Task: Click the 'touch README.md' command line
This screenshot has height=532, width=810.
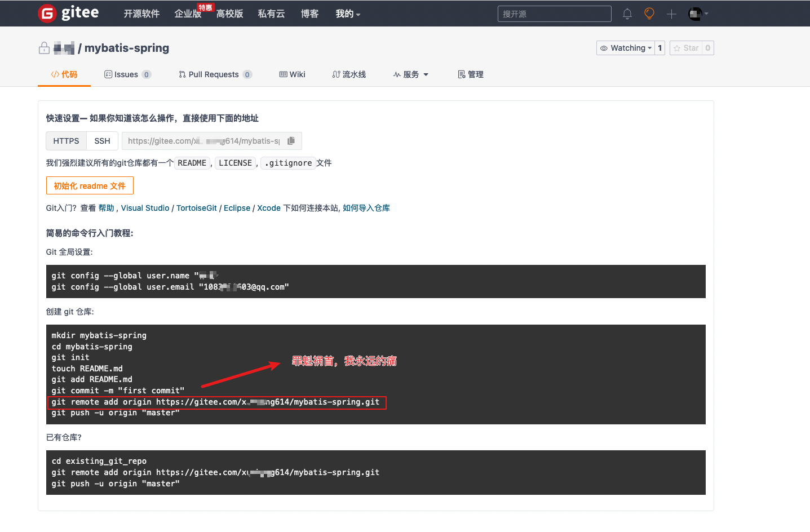Action: pos(87,369)
